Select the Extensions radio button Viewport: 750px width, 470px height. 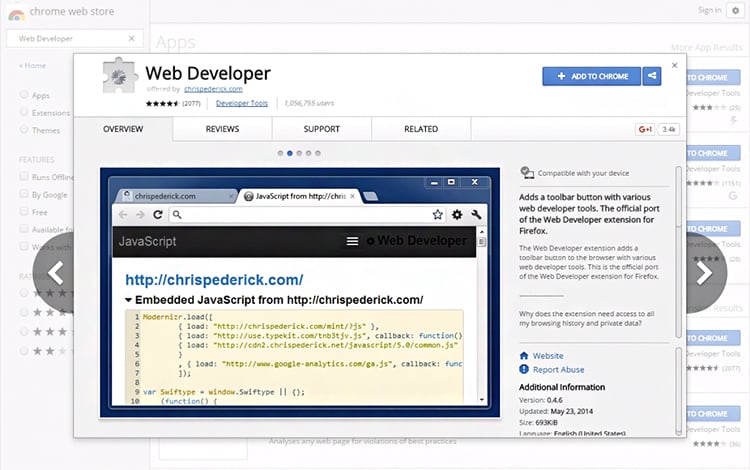coord(23,112)
